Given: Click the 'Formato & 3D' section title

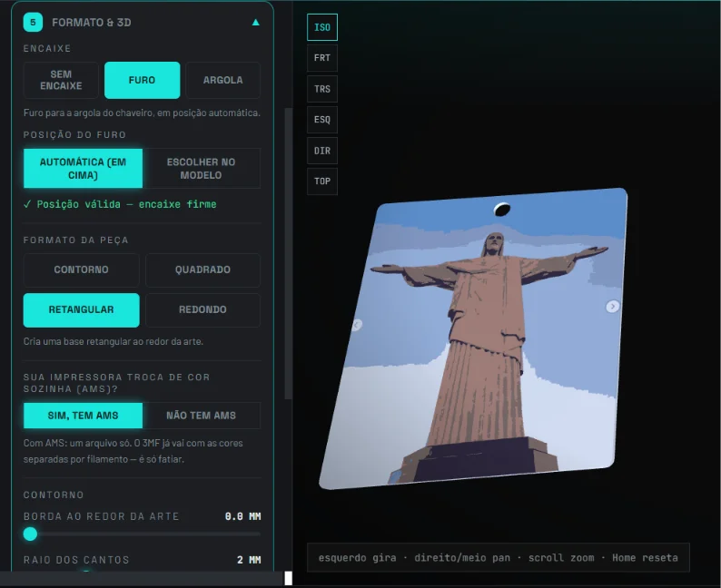Looking at the screenshot, I should (x=92, y=23).
